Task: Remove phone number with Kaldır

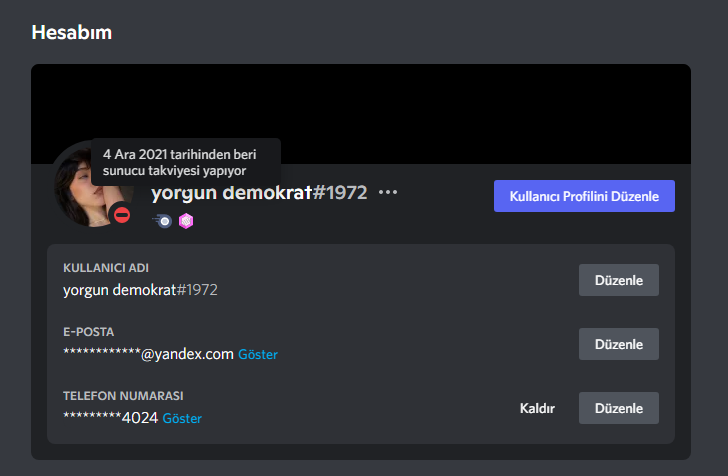Action: click(537, 408)
